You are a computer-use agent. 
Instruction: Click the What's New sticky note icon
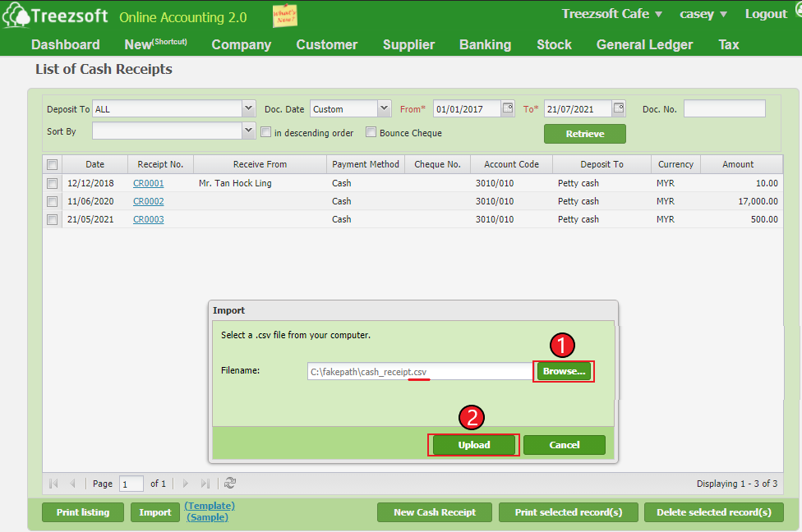pos(285,15)
